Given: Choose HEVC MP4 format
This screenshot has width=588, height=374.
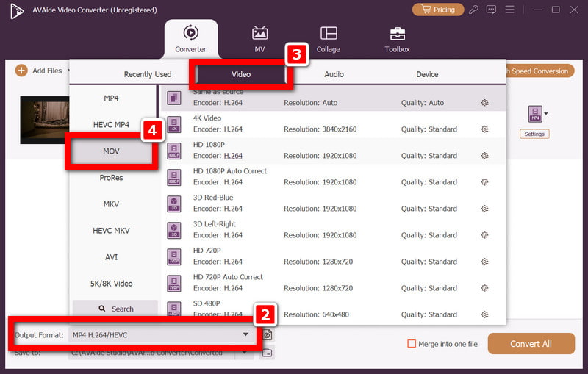Looking at the screenshot, I should (112, 124).
